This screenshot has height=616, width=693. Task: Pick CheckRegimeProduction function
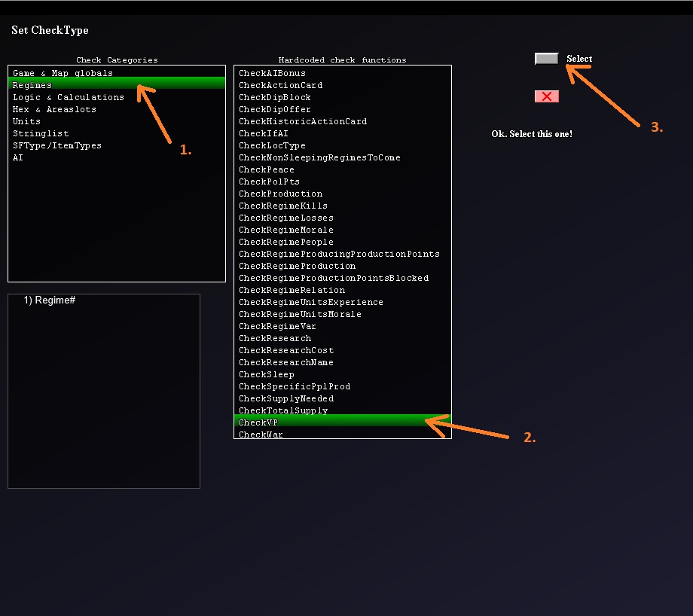coord(343,266)
